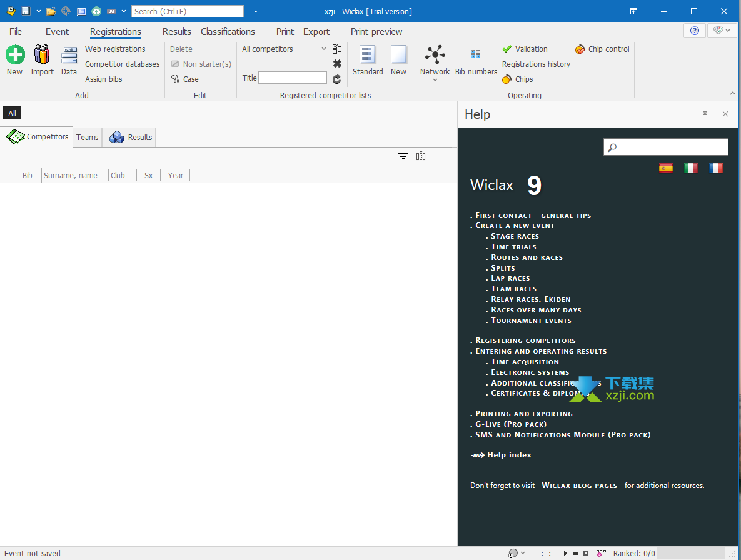Viewport: 741px width, 560px height.
Task: Click the green cloud upload icon
Action: 96,11
